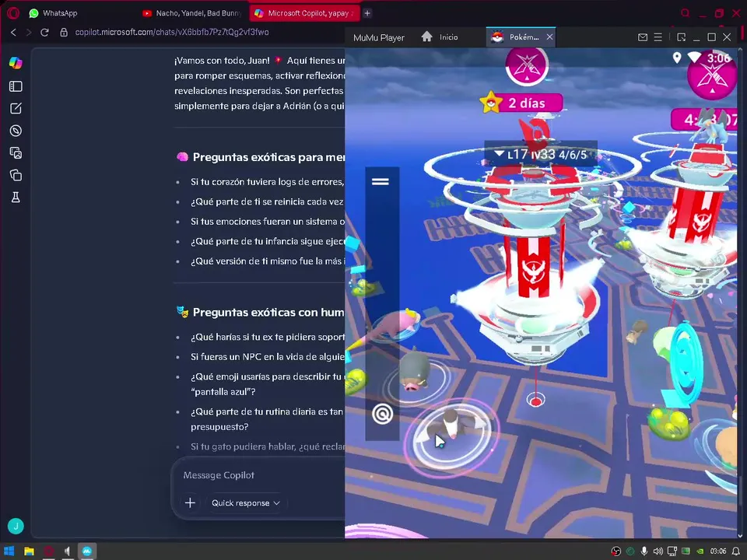This screenshot has height=560, width=747.
Task: Open the Copilot discover compass icon
Action: [x=16, y=131]
